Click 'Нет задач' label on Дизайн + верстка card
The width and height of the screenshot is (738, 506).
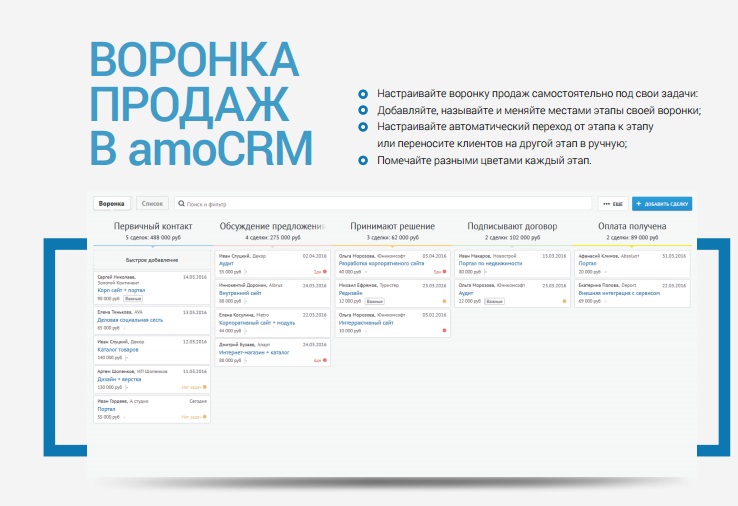pos(191,387)
